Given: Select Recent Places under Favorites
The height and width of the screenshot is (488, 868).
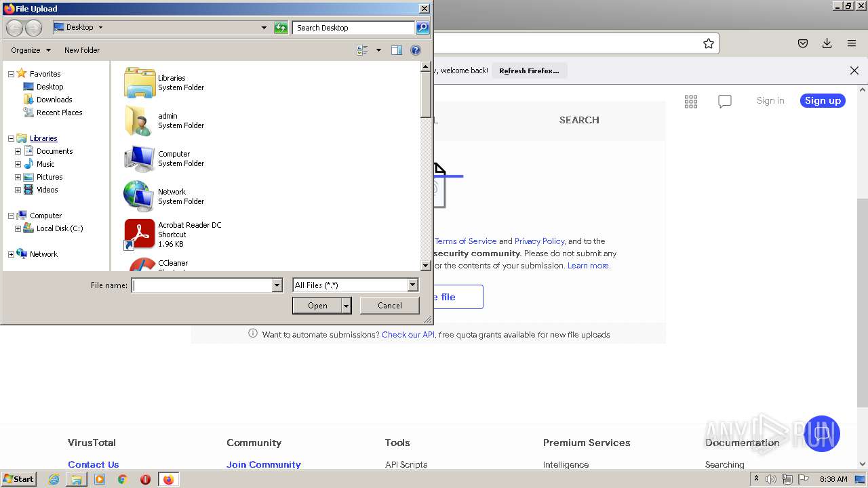Looking at the screenshot, I should pyautogui.click(x=59, y=113).
